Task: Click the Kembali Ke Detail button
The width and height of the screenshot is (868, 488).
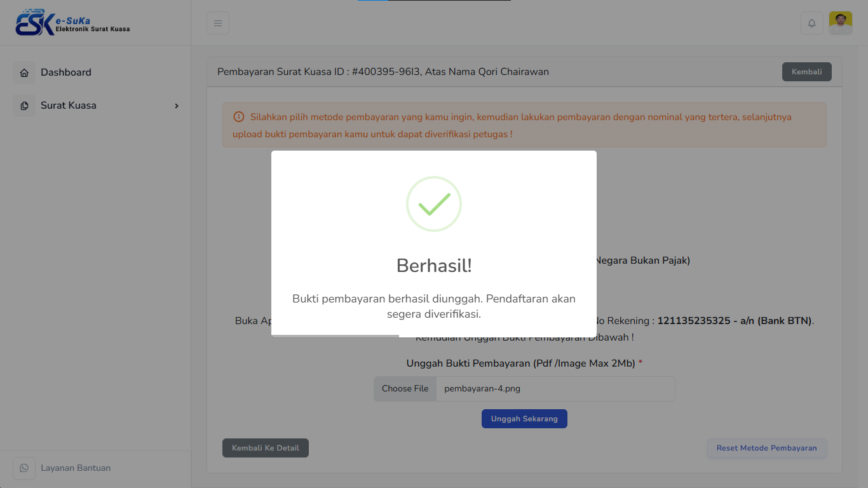Action: coord(265,448)
